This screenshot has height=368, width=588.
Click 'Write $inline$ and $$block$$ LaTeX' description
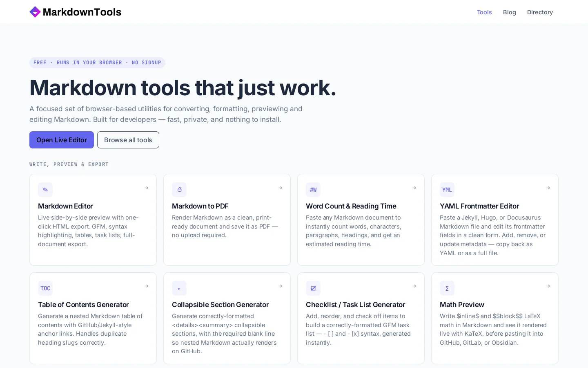[x=493, y=329]
